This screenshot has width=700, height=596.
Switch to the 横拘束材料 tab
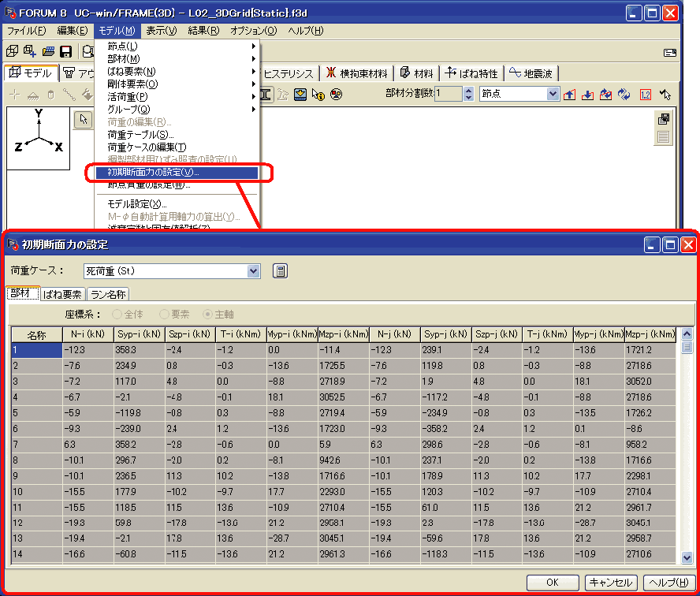[x=356, y=73]
